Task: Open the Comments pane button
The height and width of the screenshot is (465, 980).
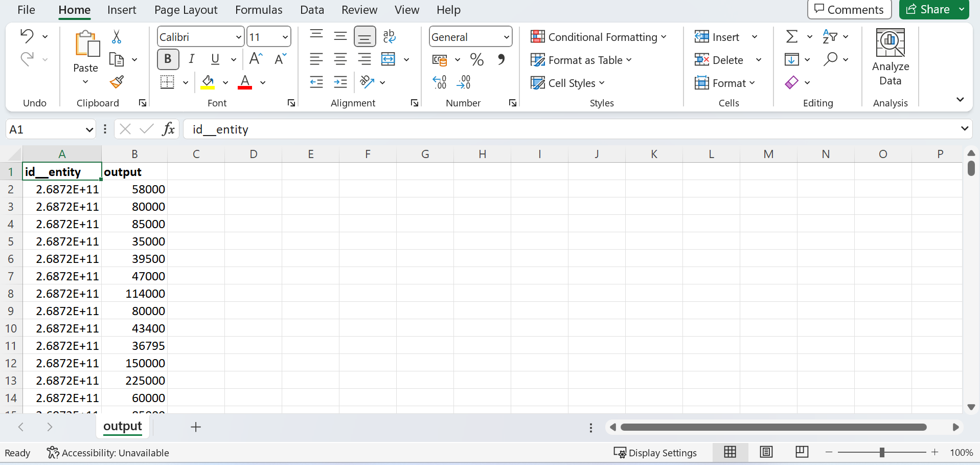Action: click(x=849, y=10)
